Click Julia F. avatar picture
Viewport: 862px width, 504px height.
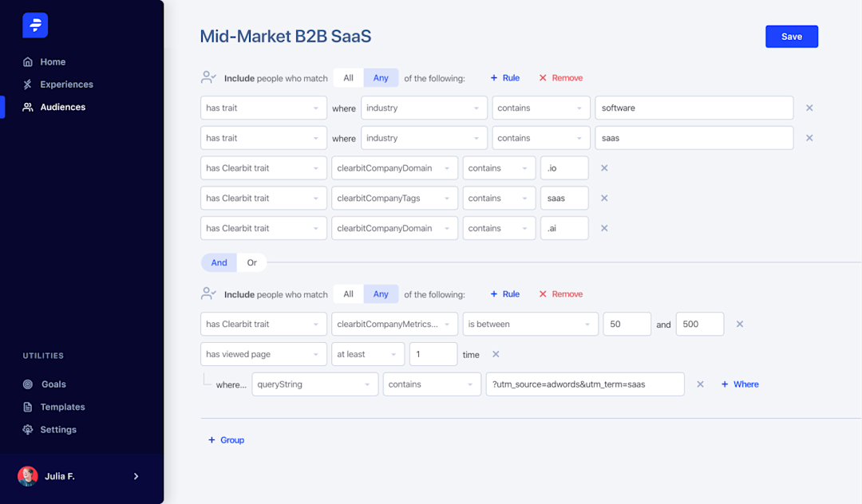[x=27, y=476]
